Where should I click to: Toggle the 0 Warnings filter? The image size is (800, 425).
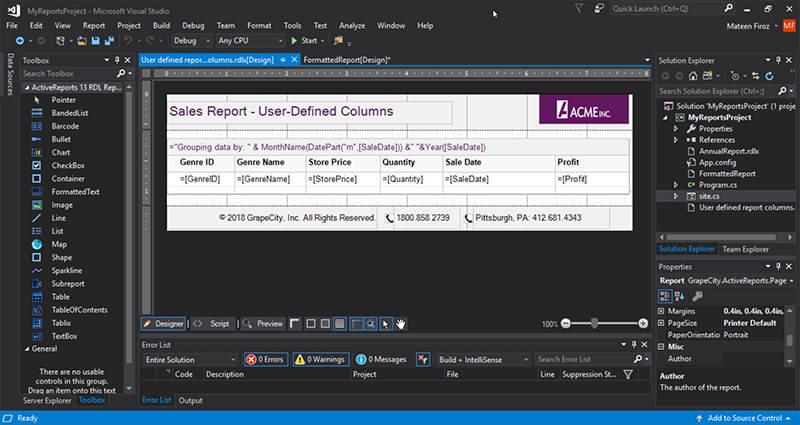(321, 360)
